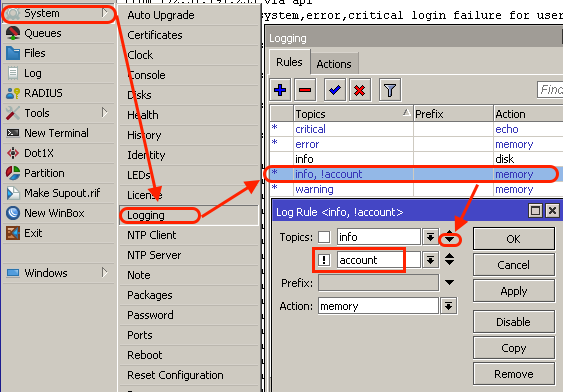Click the down arrow next to info topic
This screenshot has height=392, width=563.
pos(450,239)
